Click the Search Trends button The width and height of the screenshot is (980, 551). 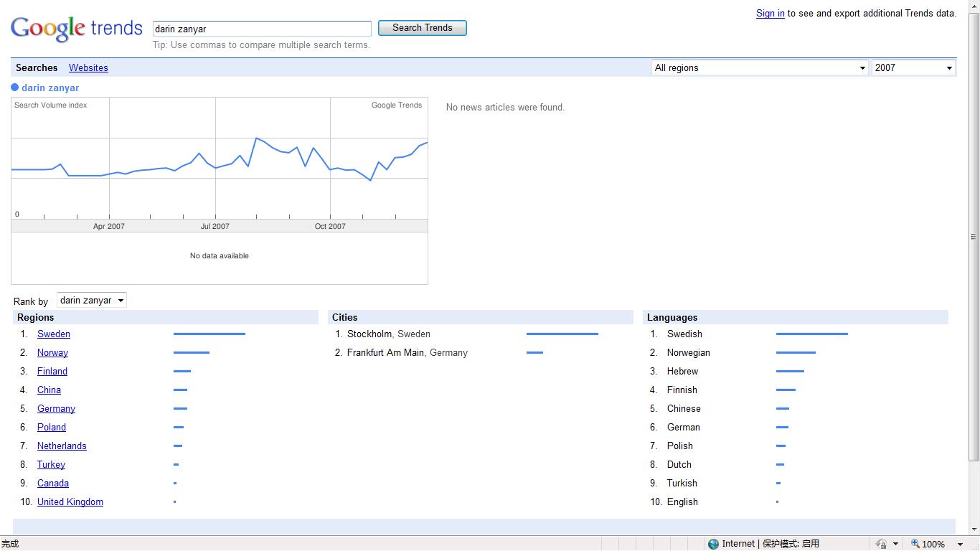pyautogui.click(x=423, y=28)
